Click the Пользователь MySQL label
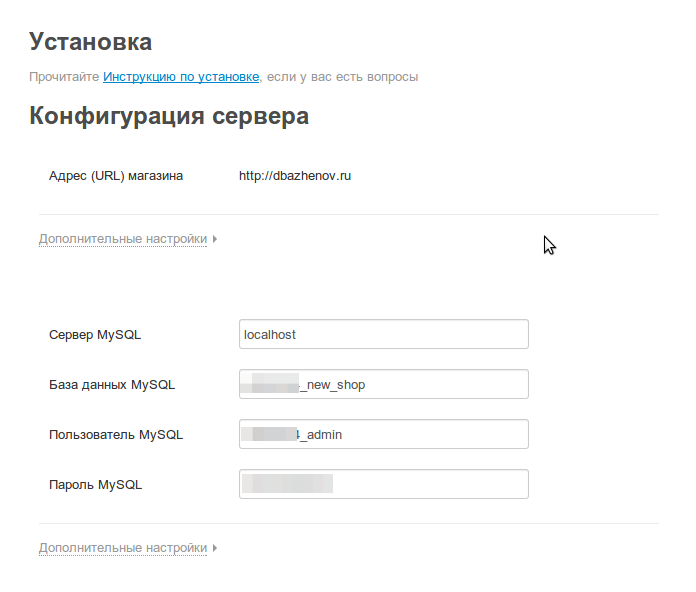This screenshot has width=696, height=592. click(x=116, y=435)
